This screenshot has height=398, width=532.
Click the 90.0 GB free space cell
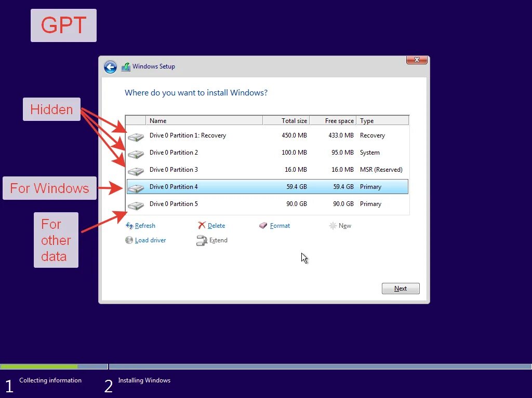(x=343, y=204)
